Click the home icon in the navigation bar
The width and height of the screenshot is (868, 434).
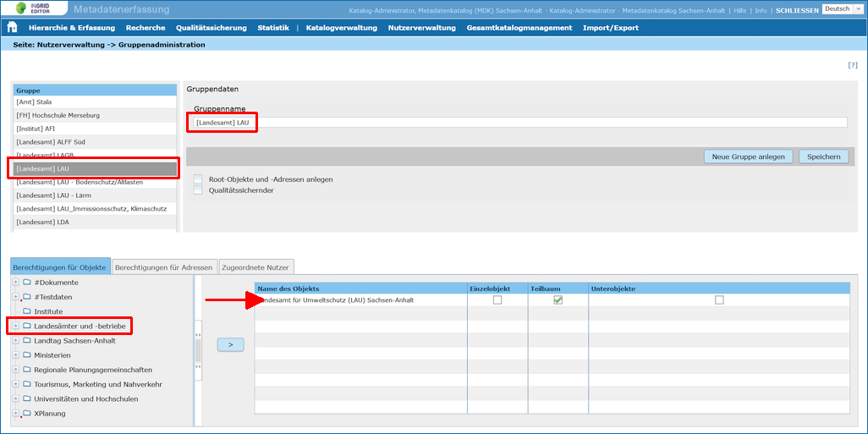pyautogui.click(x=12, y=28)
